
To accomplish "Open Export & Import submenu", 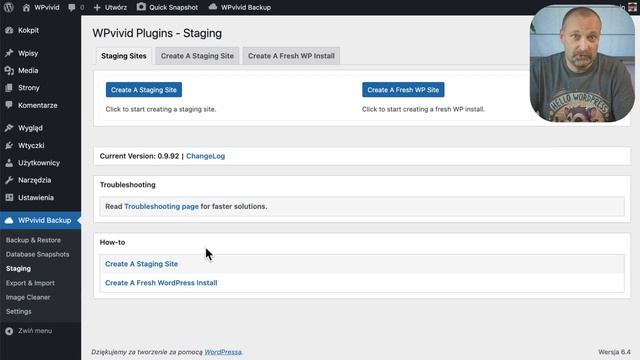I will (x=30, y=283).
